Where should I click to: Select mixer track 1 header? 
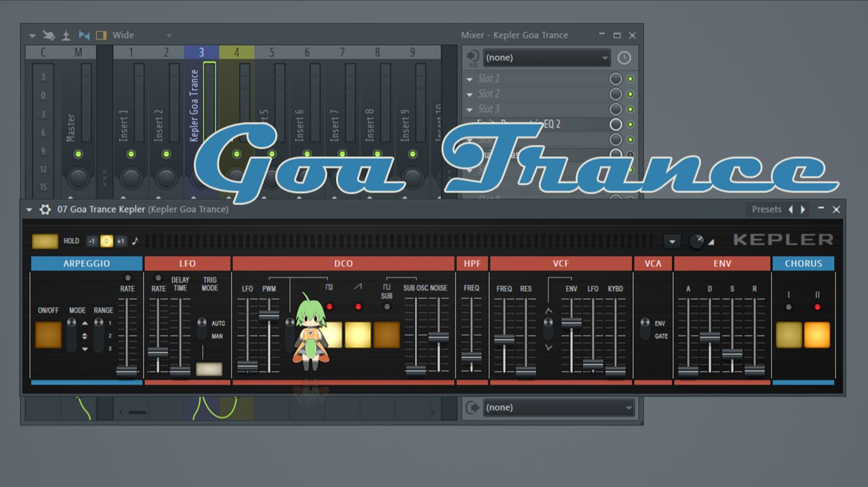(x=131, y=52)
